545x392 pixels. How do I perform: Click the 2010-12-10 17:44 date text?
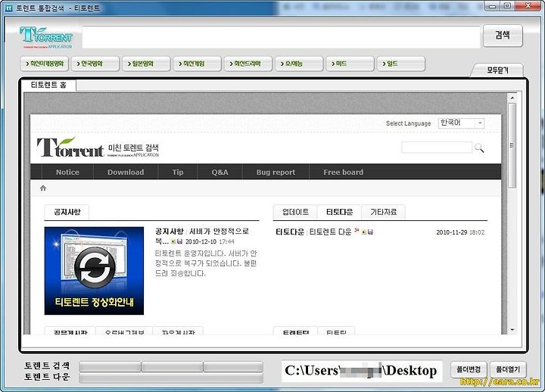210,241
